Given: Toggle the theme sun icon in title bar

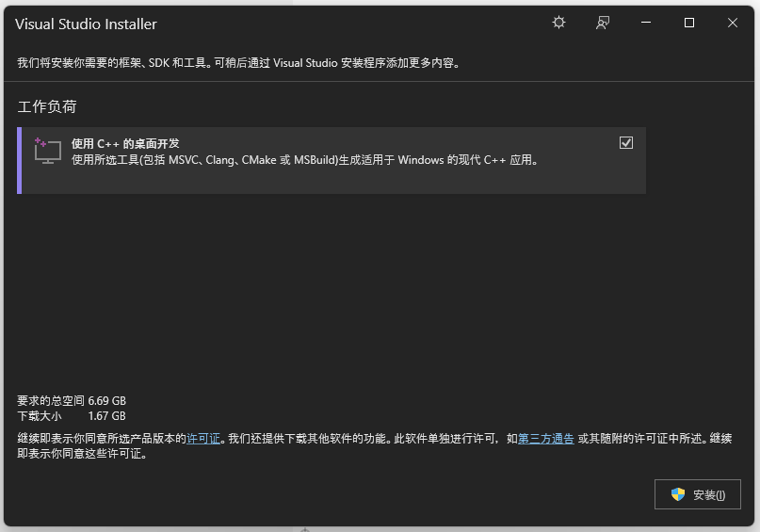Looking at the screenshot, I should [558, 23].
